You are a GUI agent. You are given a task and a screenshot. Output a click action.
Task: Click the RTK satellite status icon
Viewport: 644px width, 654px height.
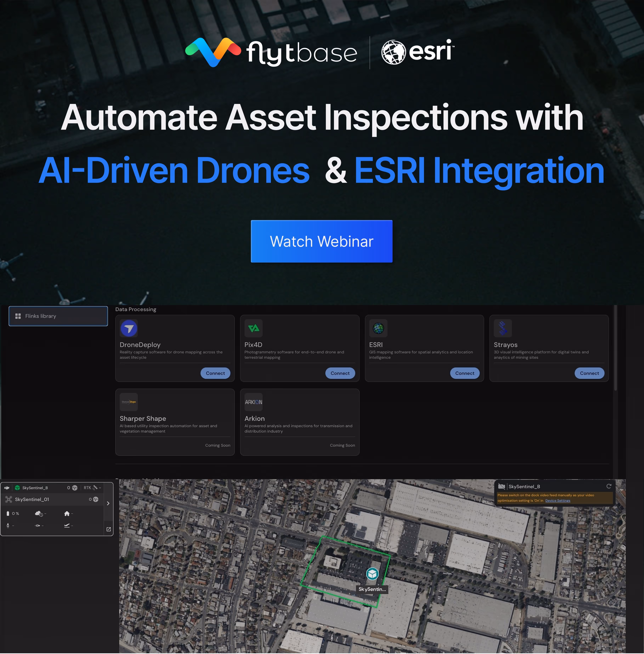(x=95, y=488)
